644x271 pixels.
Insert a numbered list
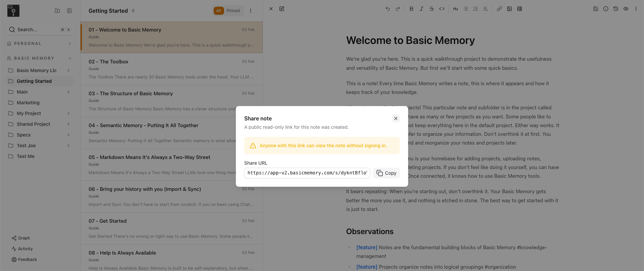[x=476, y=9]
